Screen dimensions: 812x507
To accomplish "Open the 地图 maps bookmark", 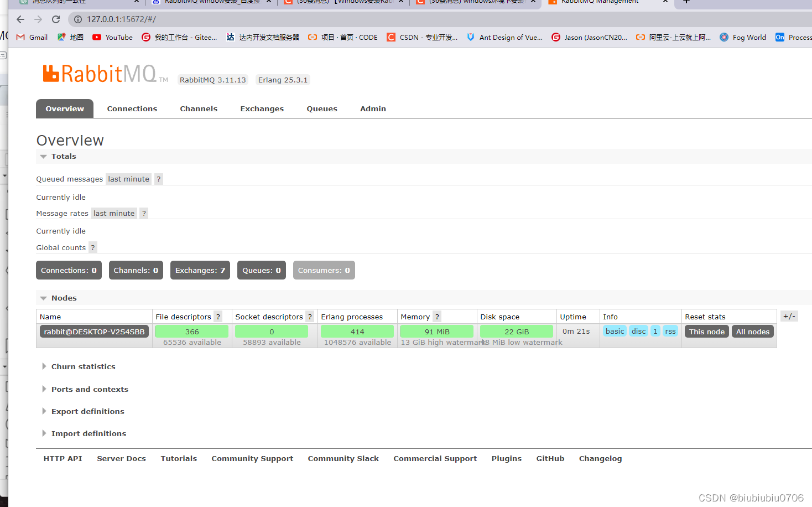I will [71, 38].
